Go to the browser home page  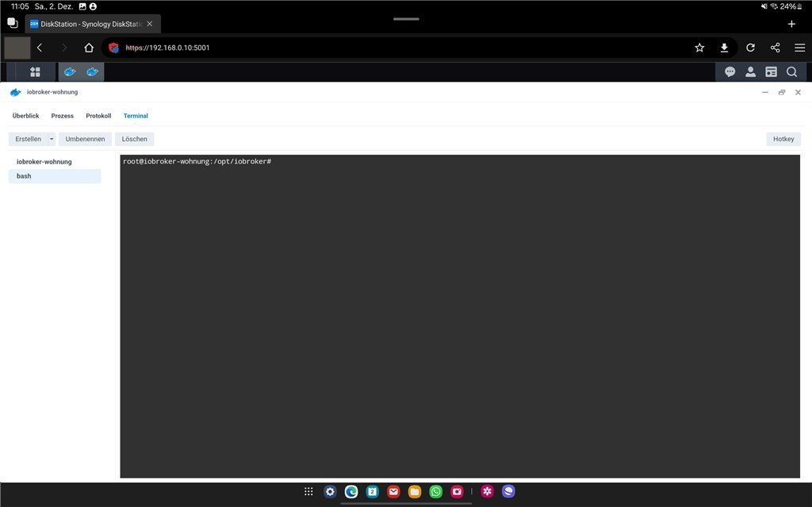pos(89,48)
